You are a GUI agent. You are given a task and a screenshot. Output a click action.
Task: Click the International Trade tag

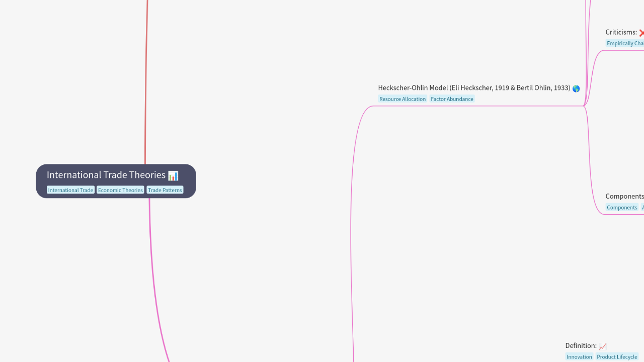[x=70, y=190]
